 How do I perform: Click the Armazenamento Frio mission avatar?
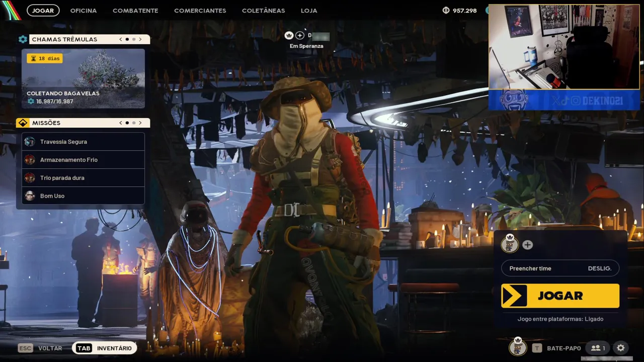point(30,160)
